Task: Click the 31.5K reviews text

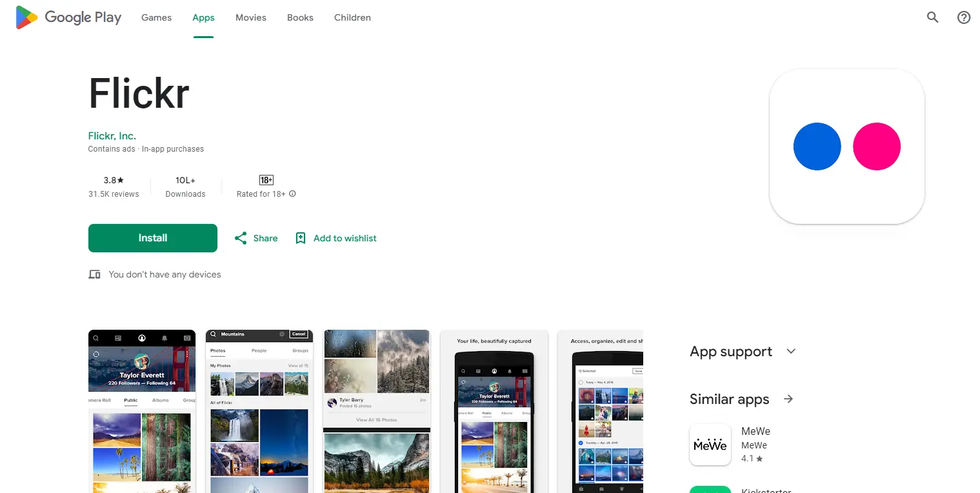Action: point(114,194)
